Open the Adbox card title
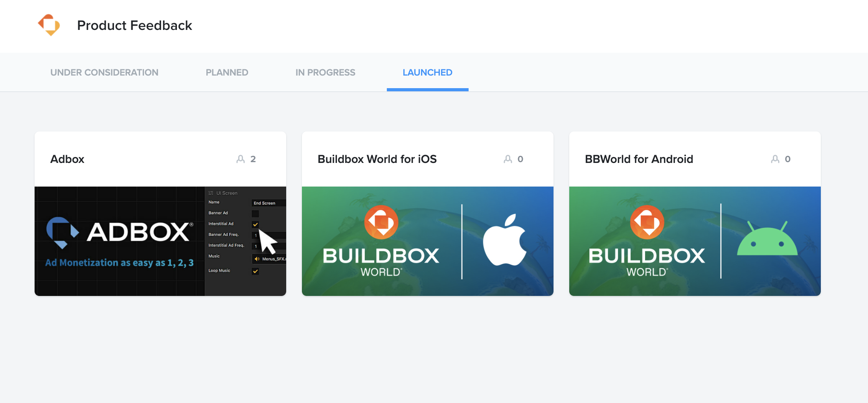This screenshot has width=868, height=403. coord(67,159)
